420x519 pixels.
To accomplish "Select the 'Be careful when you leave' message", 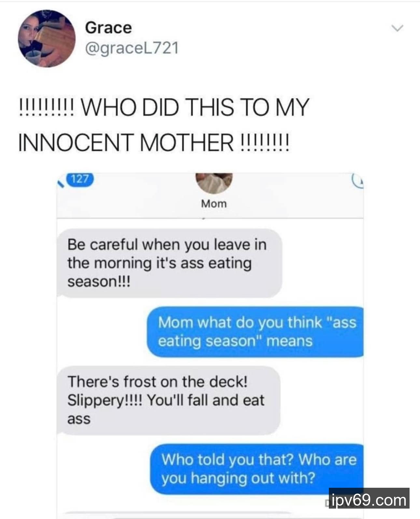I will pyautogui.click(x=169, y=263).
